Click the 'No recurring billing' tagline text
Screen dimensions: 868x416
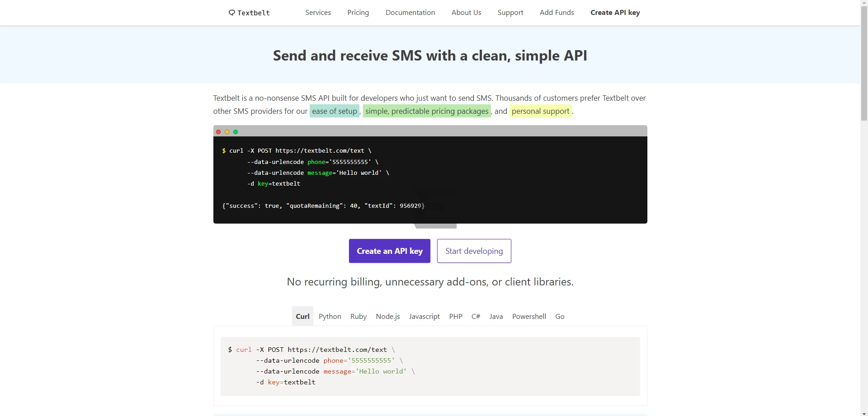[x=430, y=282]
